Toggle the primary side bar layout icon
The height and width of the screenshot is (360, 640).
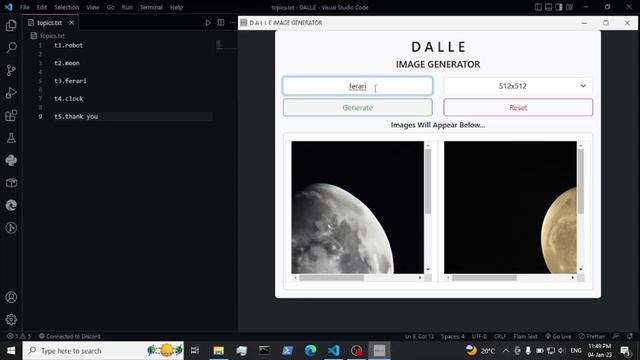(538, 7)
